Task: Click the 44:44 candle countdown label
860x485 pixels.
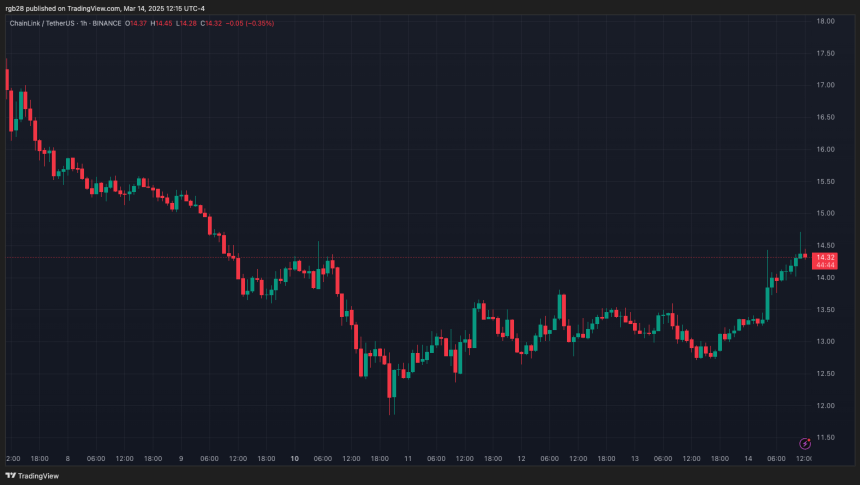Action: tap(826, 265)
